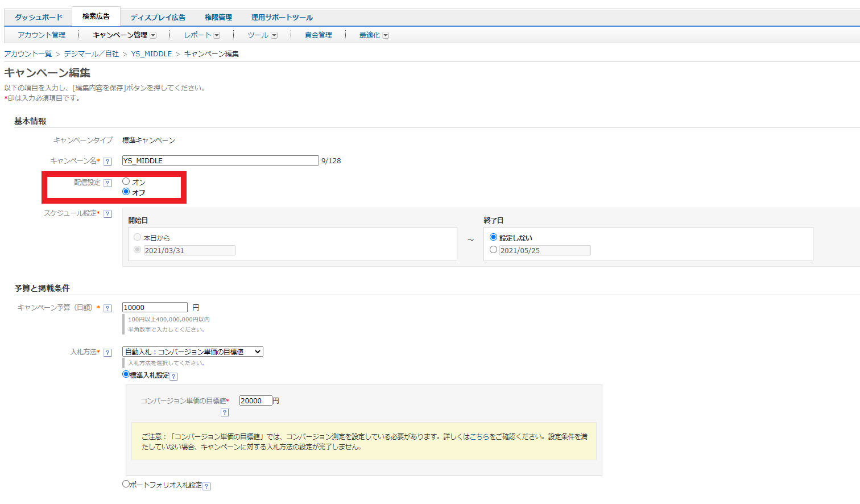The width and height of the screenshot is (860, 504).
Task: Select 標準入札設定 radio button
Action: [126, 374]
